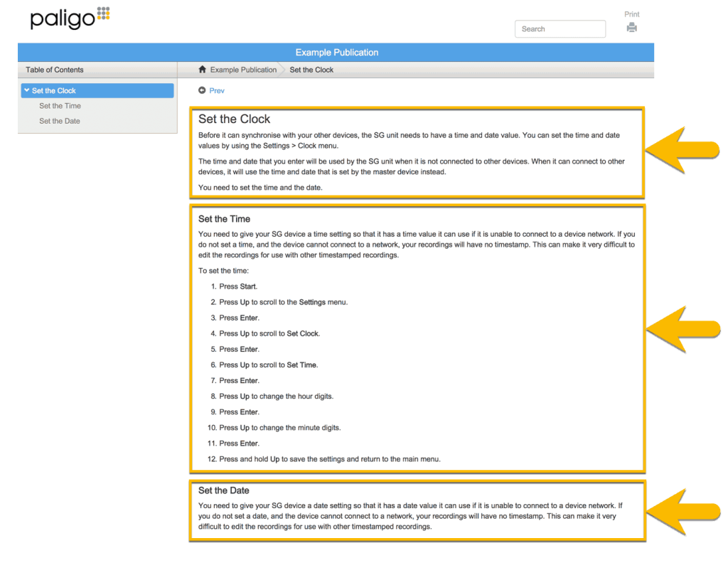Click the home icon in breadcrumb
Image resolution: width=728 pixels, height=585 pixels.
tap(202, 70)
